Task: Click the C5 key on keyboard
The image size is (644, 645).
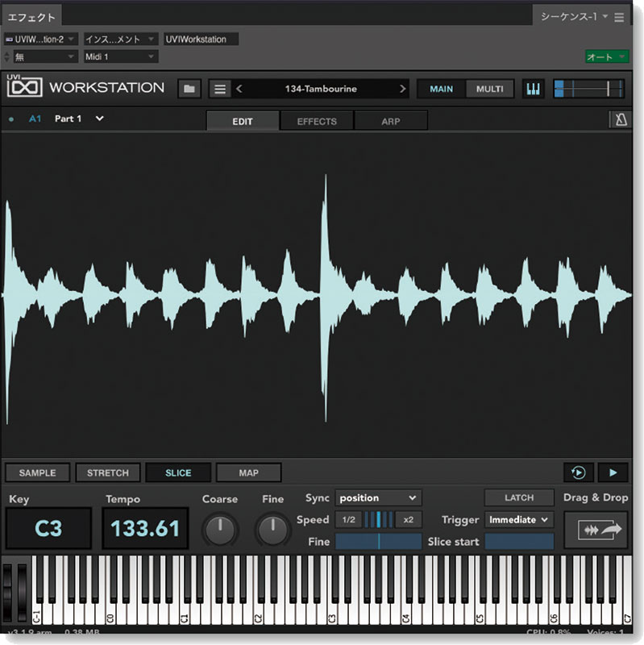Action: (x=480, y=613)
